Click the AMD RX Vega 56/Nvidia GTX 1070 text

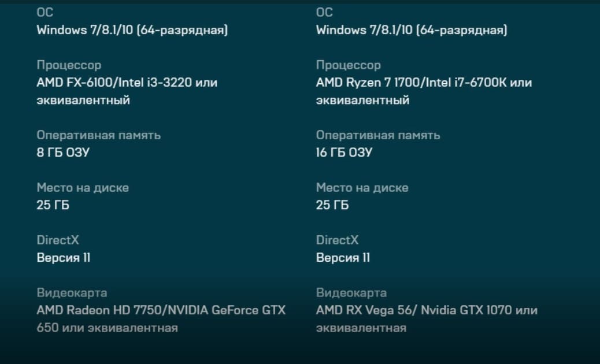click(x=426, y=310)
